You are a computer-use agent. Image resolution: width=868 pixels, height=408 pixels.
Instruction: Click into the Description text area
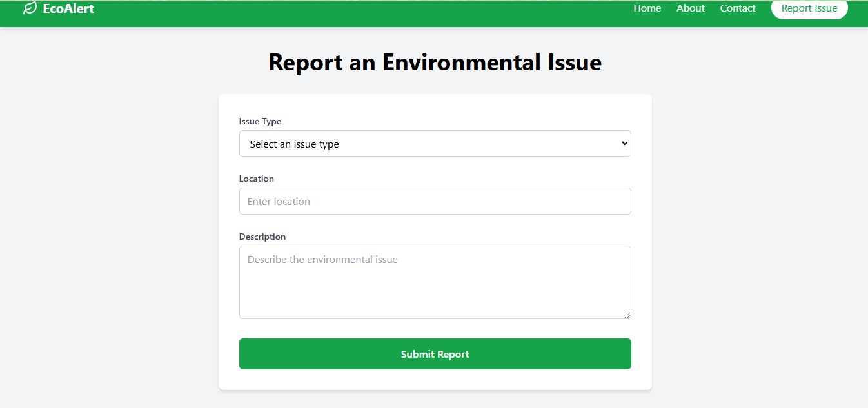pos(435,282)
